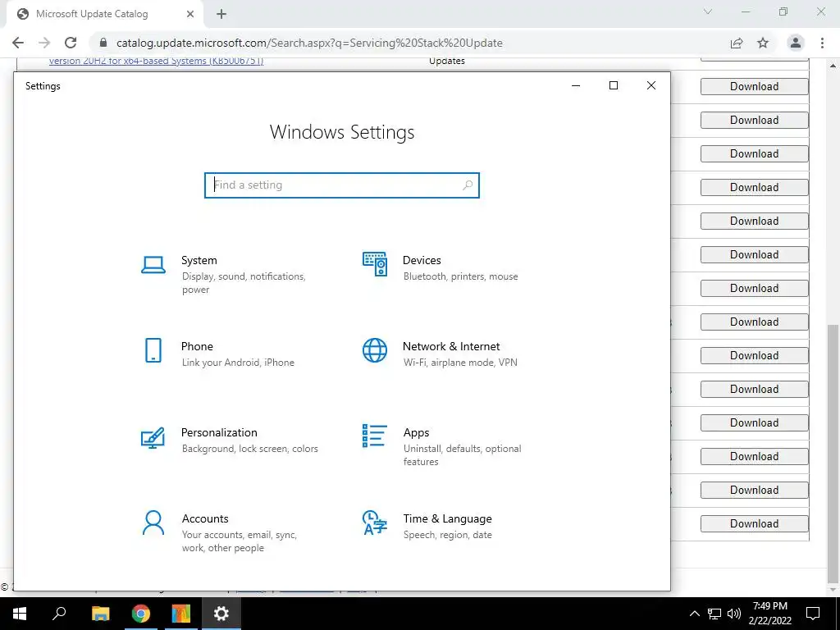
Task: Open Phone settings icon
Action: click(x=153, y=350)
